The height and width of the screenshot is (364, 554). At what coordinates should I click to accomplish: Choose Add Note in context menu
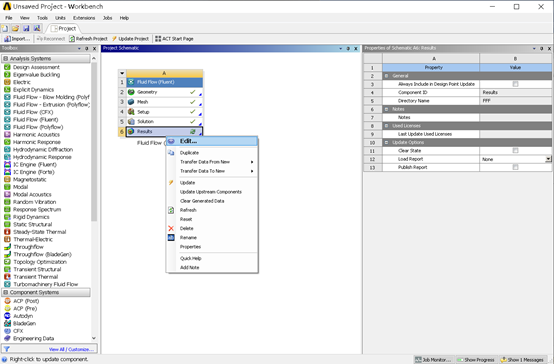click(x=212, y=268)
